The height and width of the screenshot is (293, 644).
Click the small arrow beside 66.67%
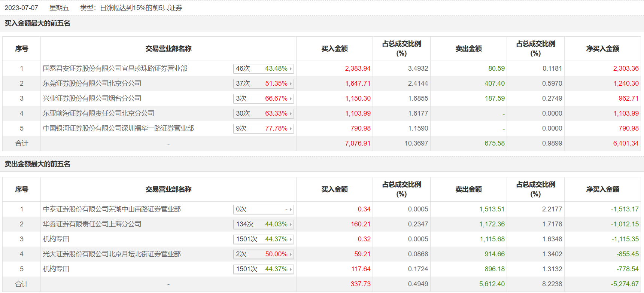[x=291, y=99]
